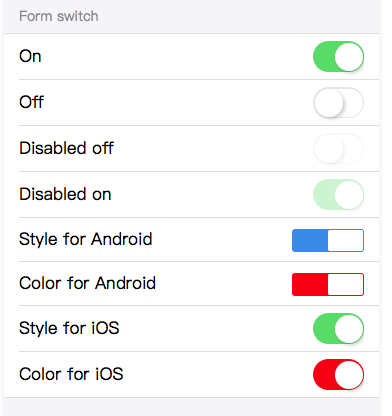Click the 'Disabled on' label text
Screen dimensions: 392x416
pos(65,194)
